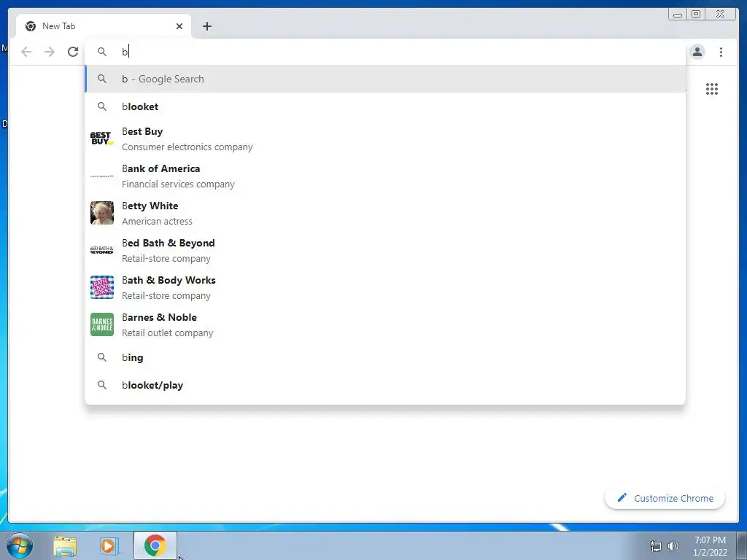The image size is (747, 560).
Task: Select the Best Buy suggestion
Action: coord(385,139)
